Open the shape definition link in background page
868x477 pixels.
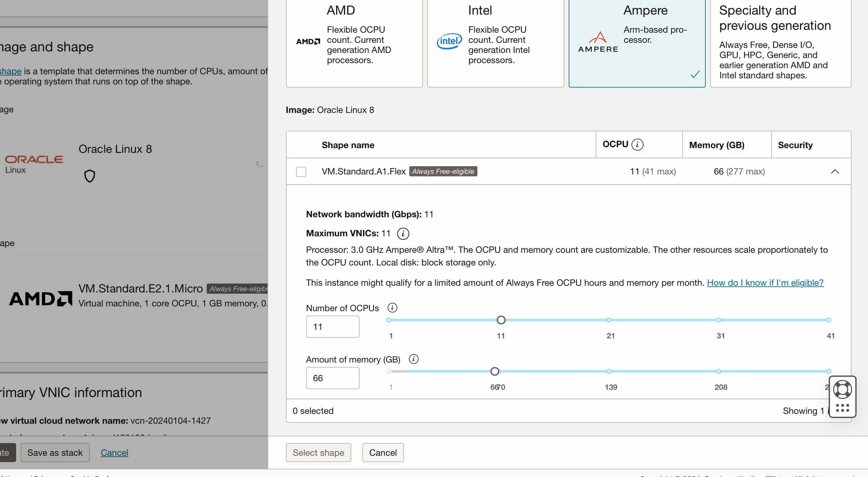coord(10,71)
